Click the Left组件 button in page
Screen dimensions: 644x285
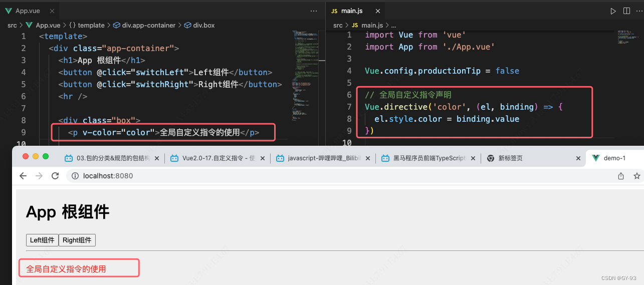pyautogui.click(x=42, y=240)
